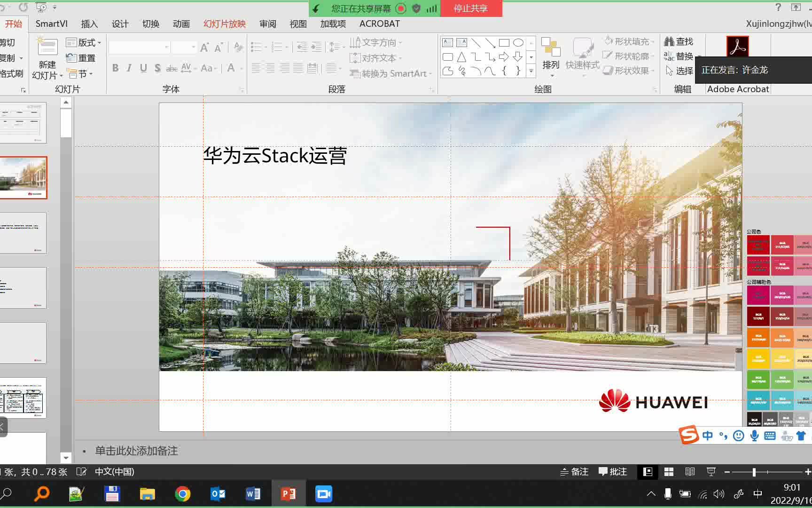Open the Review (审阅) tab
Viewport: 812px width, 508px height.
click(x=268, y=24)
